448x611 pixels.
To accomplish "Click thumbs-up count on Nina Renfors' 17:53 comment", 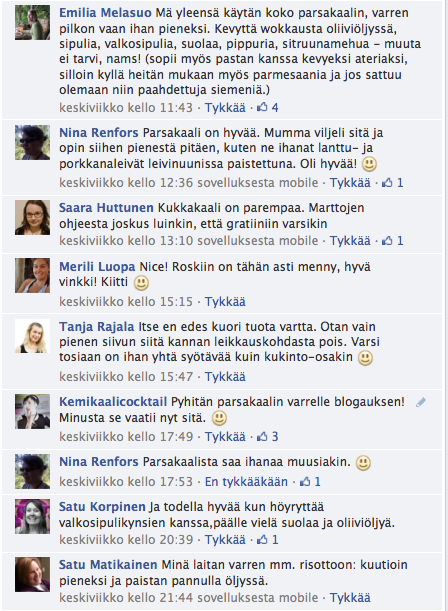I will [310, 482].
